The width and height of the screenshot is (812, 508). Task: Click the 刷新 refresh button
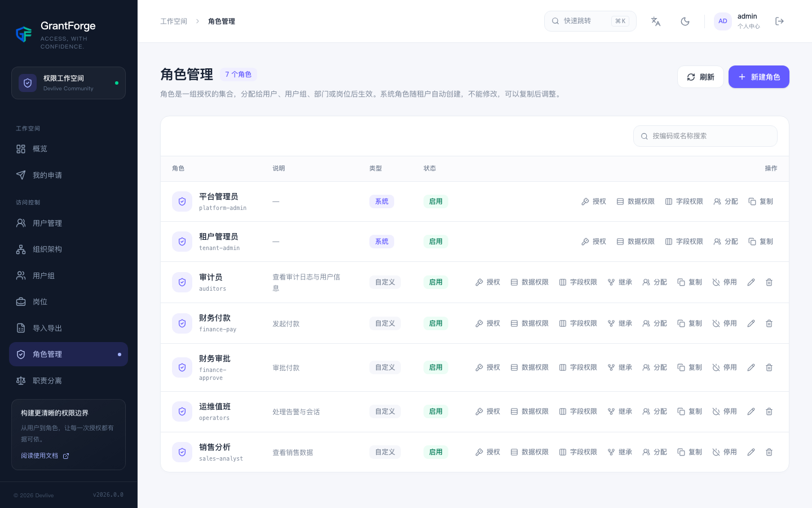700,77
